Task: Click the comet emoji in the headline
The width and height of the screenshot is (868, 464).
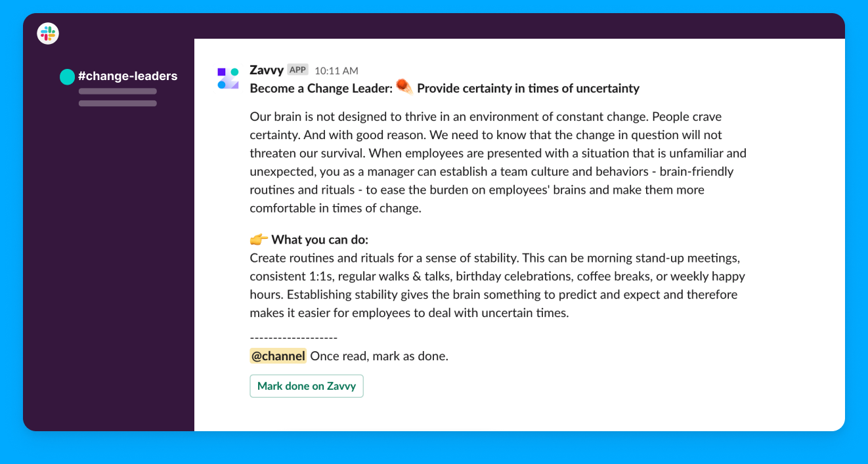Action: (404, 87)
